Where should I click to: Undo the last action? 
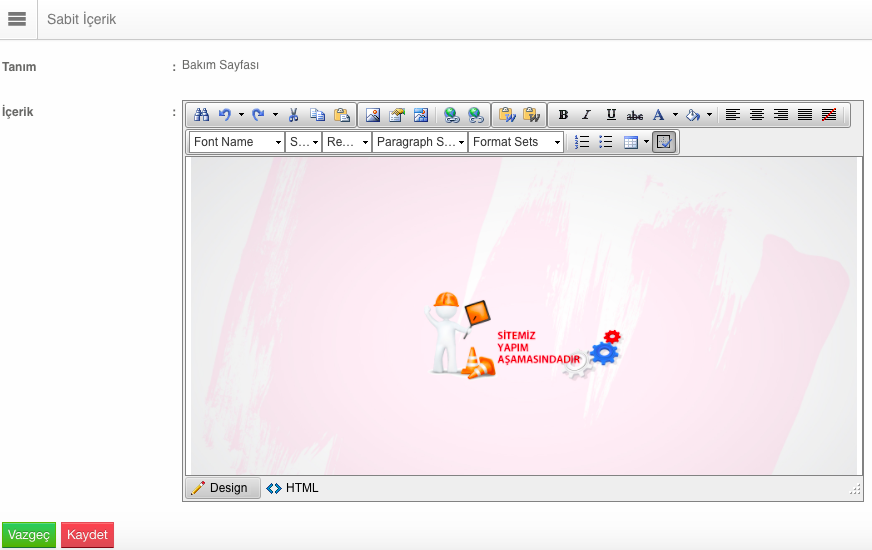click(225, 115)
